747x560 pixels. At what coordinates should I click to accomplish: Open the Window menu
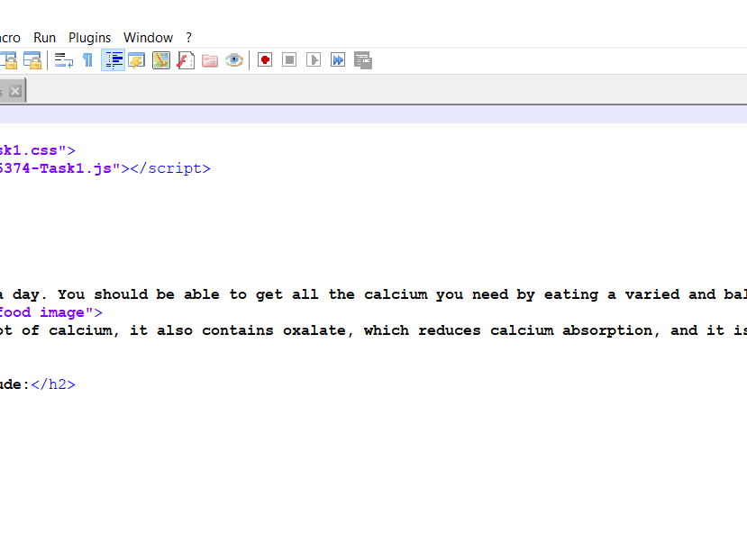tap(148, 38)
